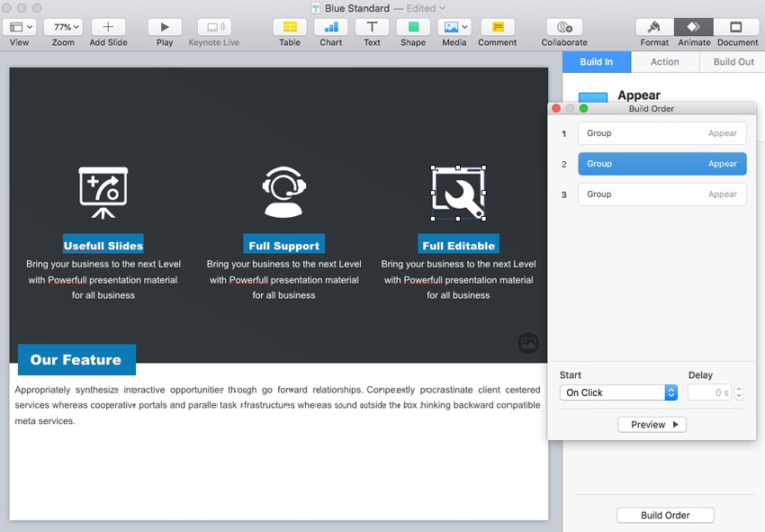Image resolution: width=765 pixels, height=532 pixels.
Task: Switch to the Build In tab
Action: coord(597,62)
